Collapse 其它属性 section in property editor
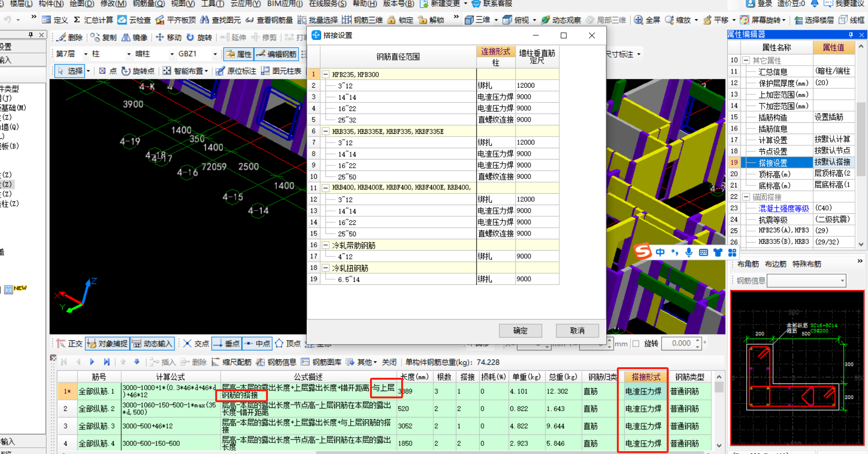The height and width of the screenshot is (454, 868). [746, 60]
